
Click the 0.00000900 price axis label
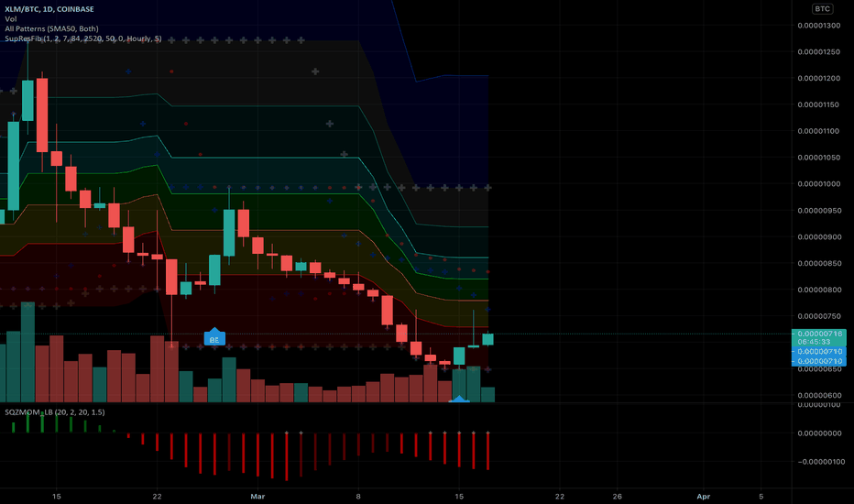point(818,237)
